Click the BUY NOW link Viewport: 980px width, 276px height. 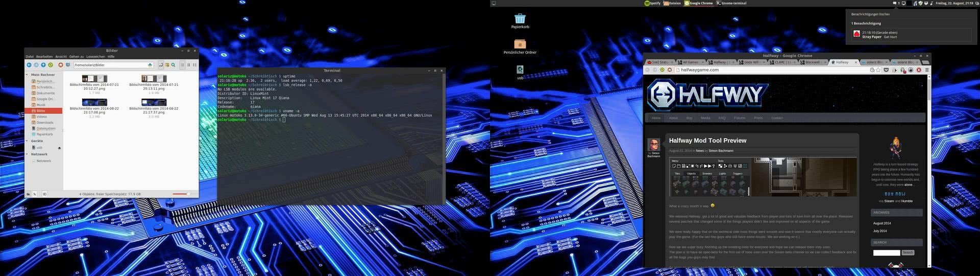[x=895, y=194]
